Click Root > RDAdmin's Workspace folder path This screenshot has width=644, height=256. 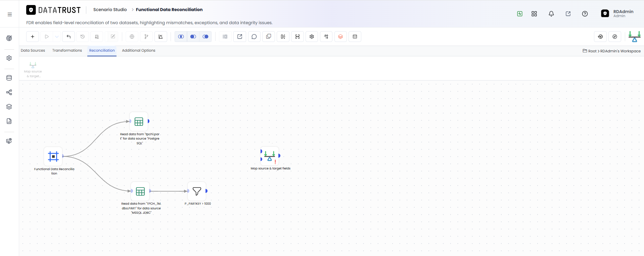click(x=612, y=51)
